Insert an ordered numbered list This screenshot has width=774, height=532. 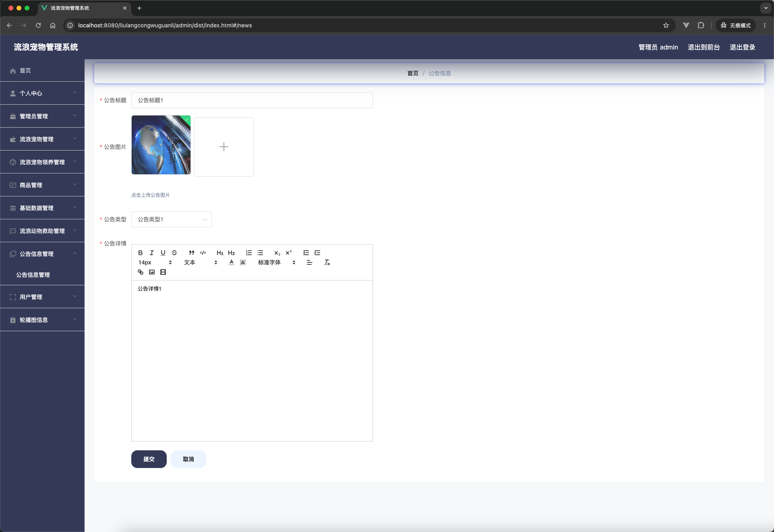pos(249,253)
